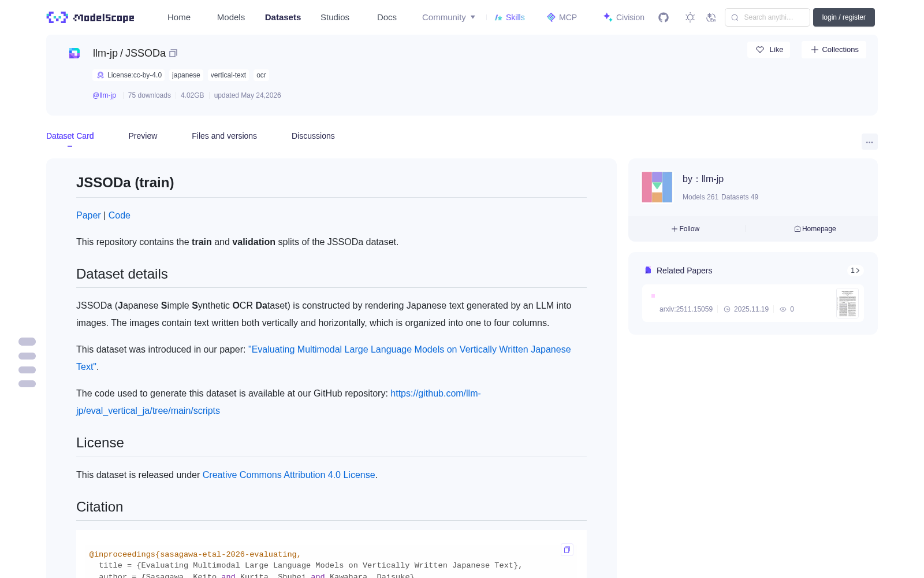Open the Civision page
The image size is (924, 578).
(x=624, y=17)
